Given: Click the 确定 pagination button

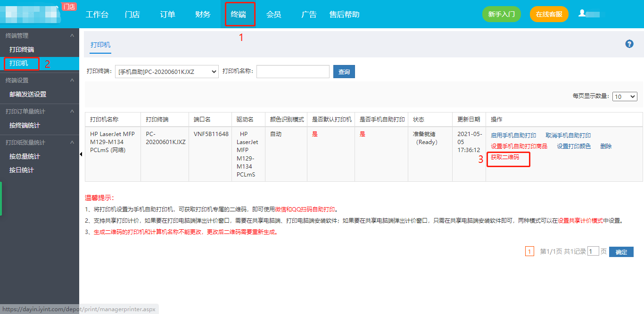Looking at the screenshot, I should [621, 252].
